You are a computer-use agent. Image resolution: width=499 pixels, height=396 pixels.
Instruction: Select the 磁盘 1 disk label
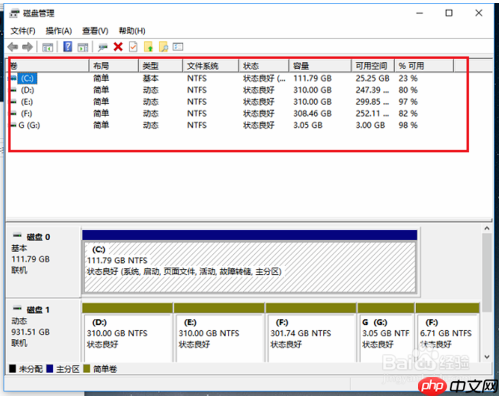38,310
